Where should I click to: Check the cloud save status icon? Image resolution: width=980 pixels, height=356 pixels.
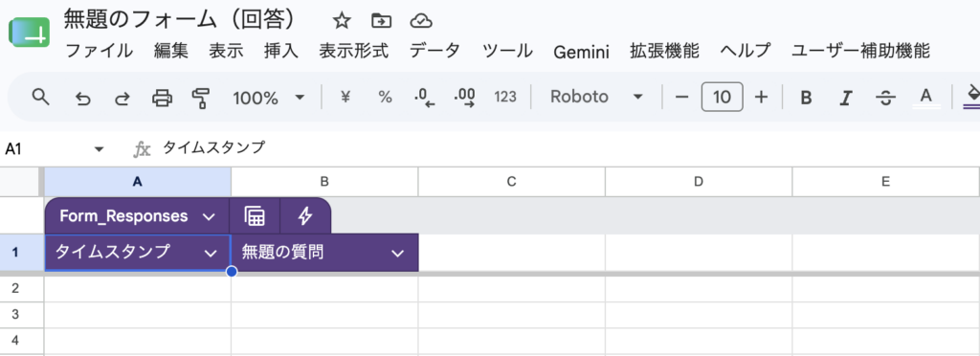tap(421, 22)
